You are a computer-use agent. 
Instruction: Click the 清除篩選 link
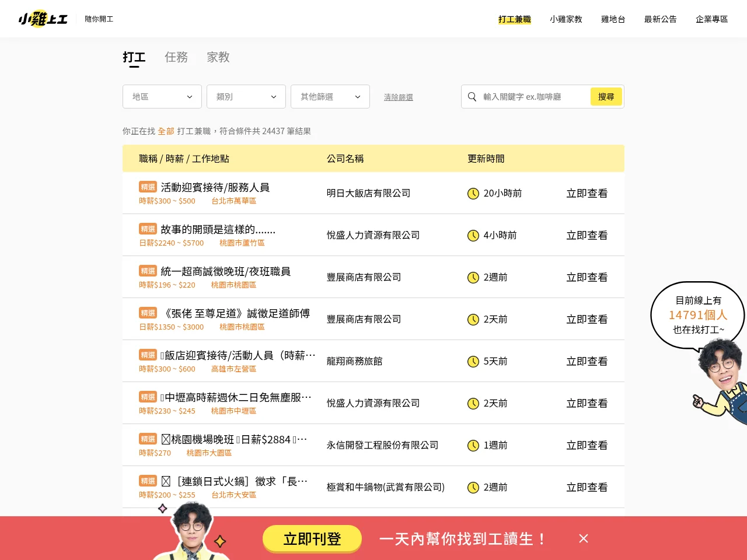pyautogui.click(x=399, y=97)
